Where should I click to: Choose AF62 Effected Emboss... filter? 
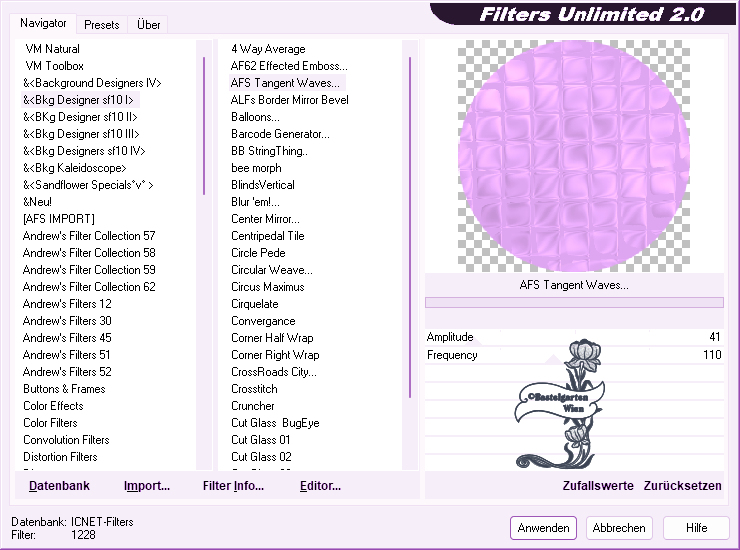click(x=289, y=66)
